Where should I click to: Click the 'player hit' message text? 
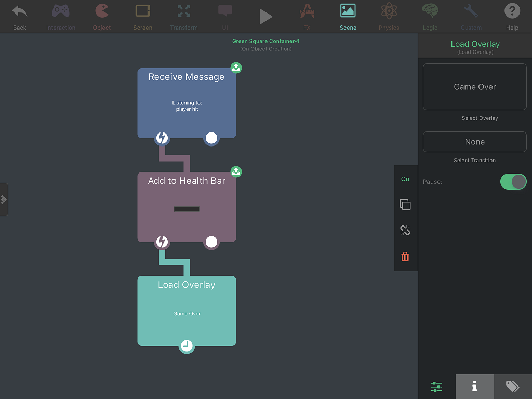(x=187, y=109)
